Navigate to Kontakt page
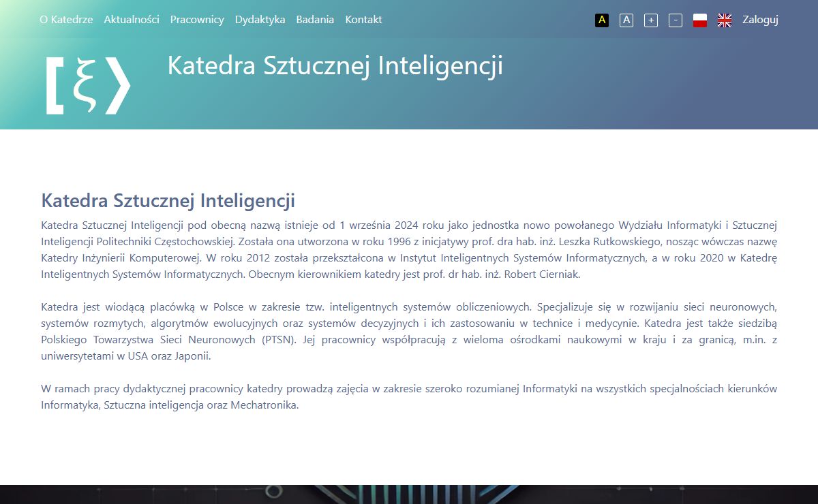Viewport: 818px width, 504px height. point(363,20)
